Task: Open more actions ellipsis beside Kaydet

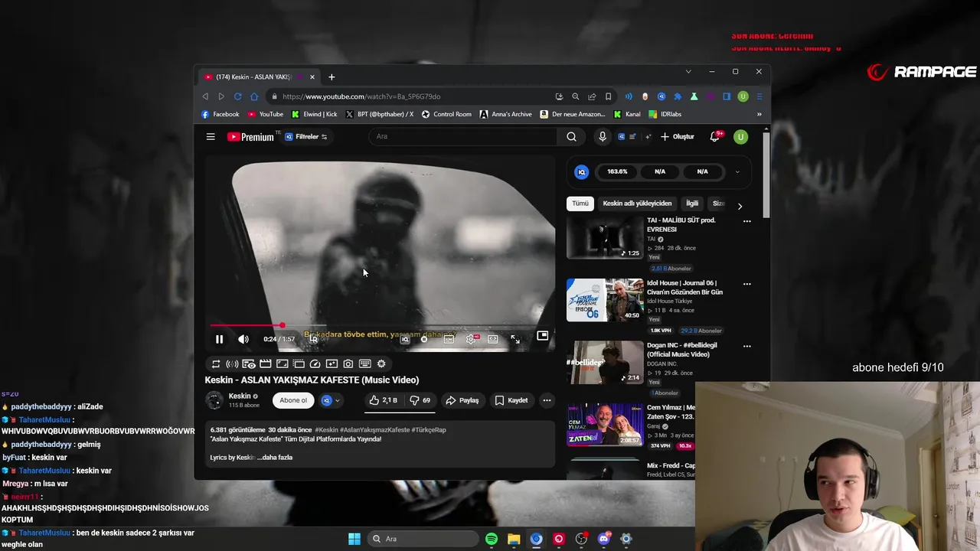Action: point(547,400)
